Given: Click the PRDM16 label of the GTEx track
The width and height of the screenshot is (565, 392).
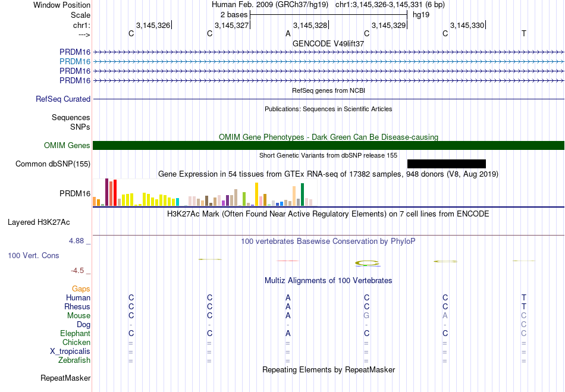Looking at the screenshot, I should (75, 193).
